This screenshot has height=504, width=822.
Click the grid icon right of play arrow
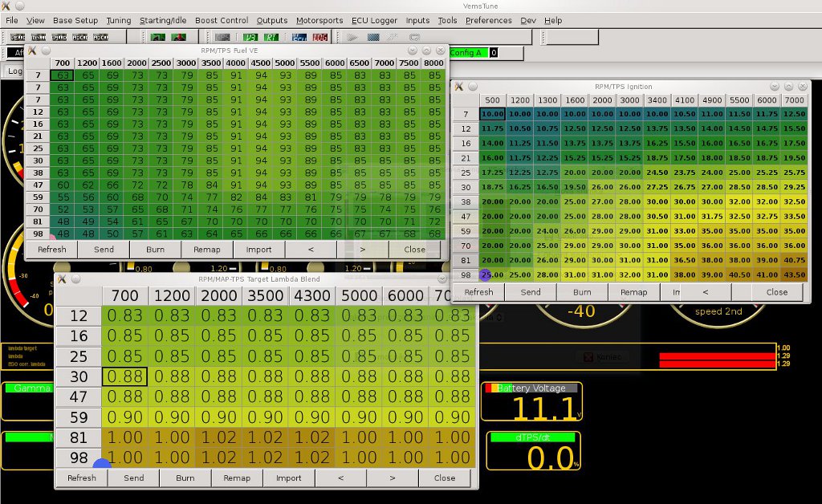pyautogui.click(x=373, y=37)
